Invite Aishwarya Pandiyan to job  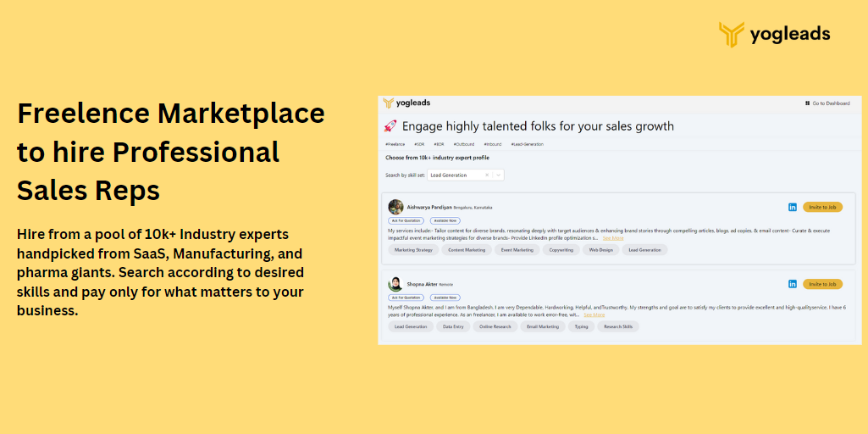[x=822, y=208]
